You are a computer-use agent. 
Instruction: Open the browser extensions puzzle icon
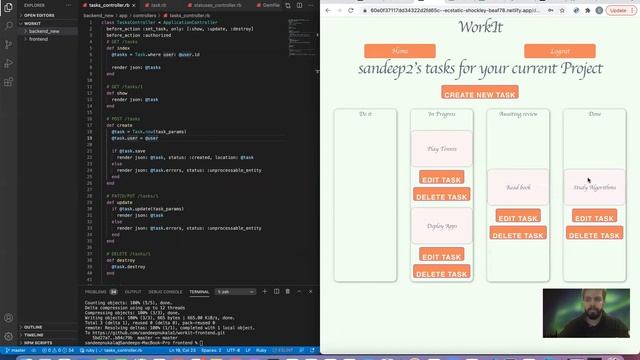coord(587,10)
